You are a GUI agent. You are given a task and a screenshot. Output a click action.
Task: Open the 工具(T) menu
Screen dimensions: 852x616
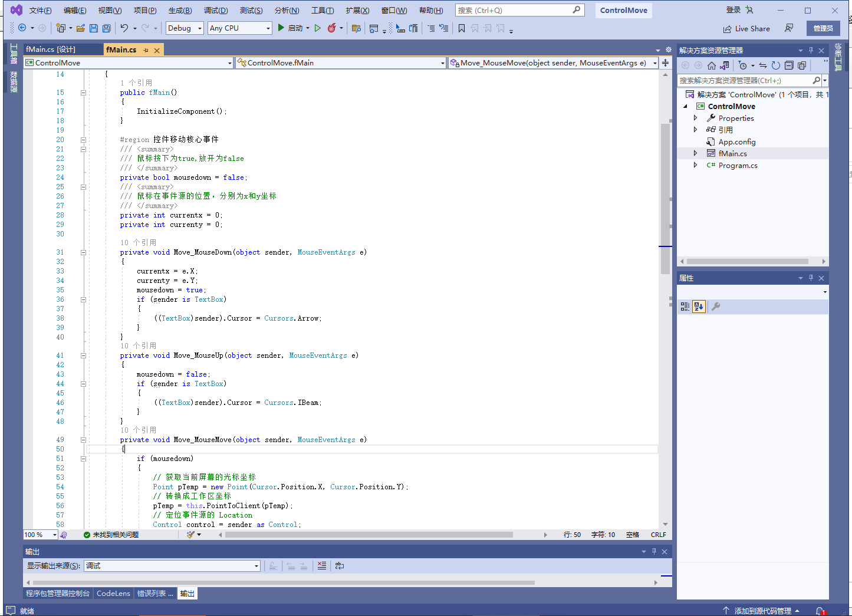point(323,11)
